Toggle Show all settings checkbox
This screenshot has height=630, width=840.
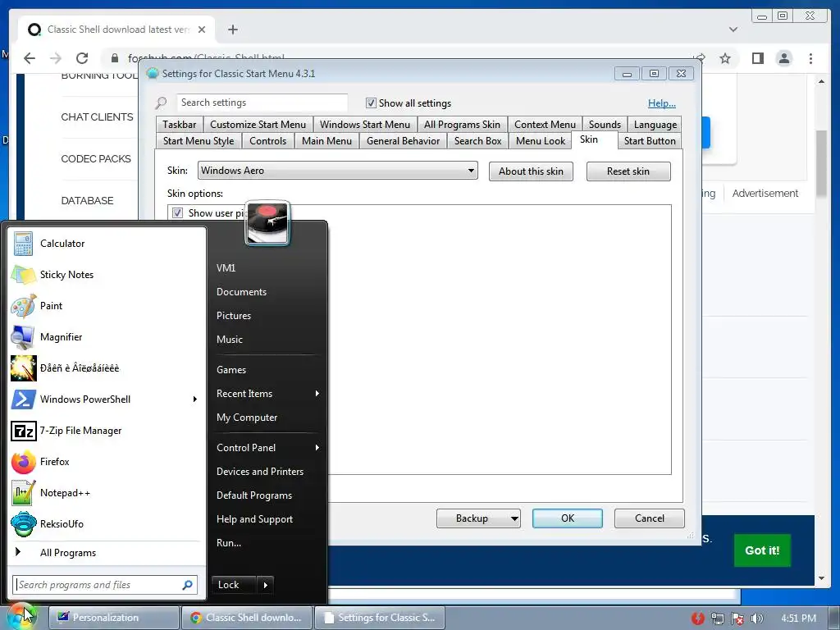click(x=371, y=103)
